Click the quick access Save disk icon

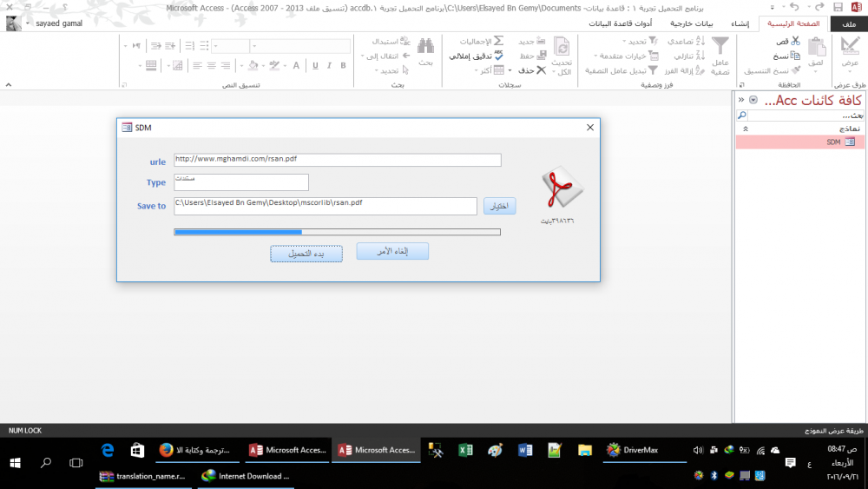point(838,7)
